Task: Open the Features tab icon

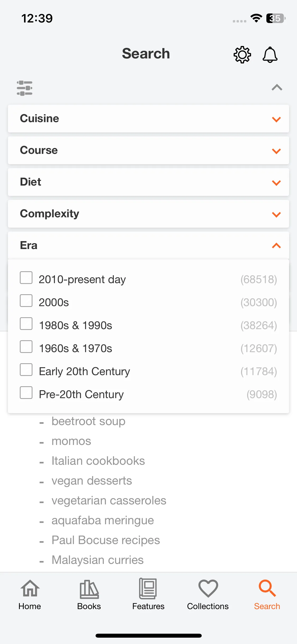Action: coord(148,588)
